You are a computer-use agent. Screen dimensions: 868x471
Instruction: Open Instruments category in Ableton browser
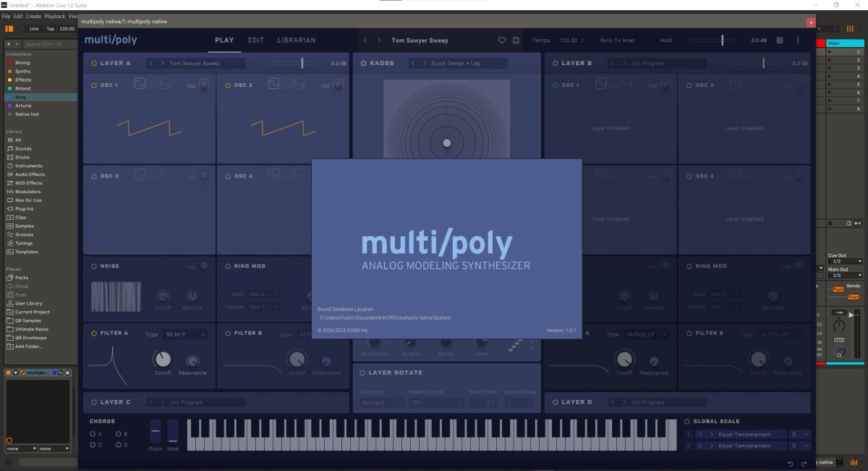28,166
